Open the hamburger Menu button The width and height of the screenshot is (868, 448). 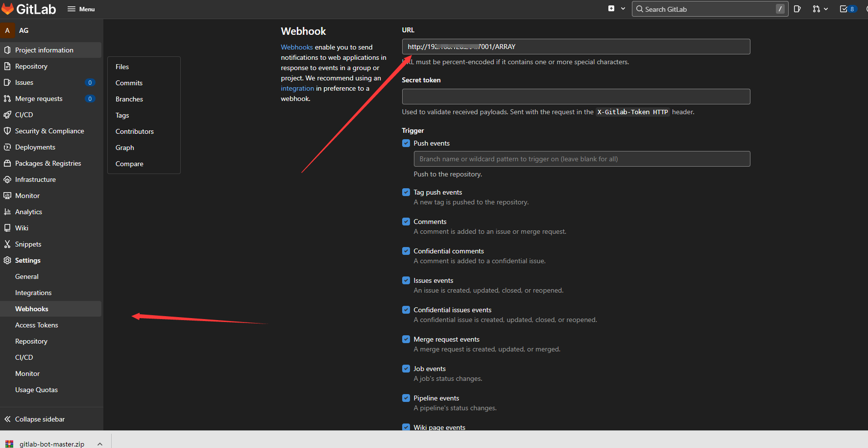pos(81,9)
